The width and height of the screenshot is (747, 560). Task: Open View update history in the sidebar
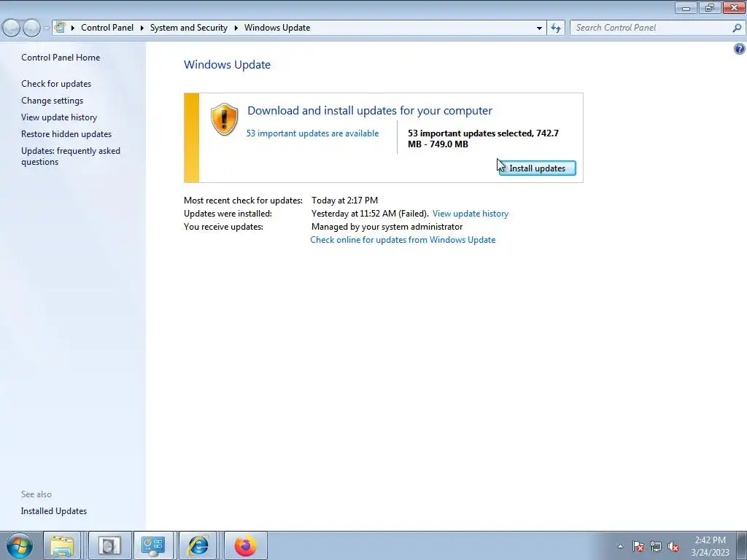coord(59,117)
